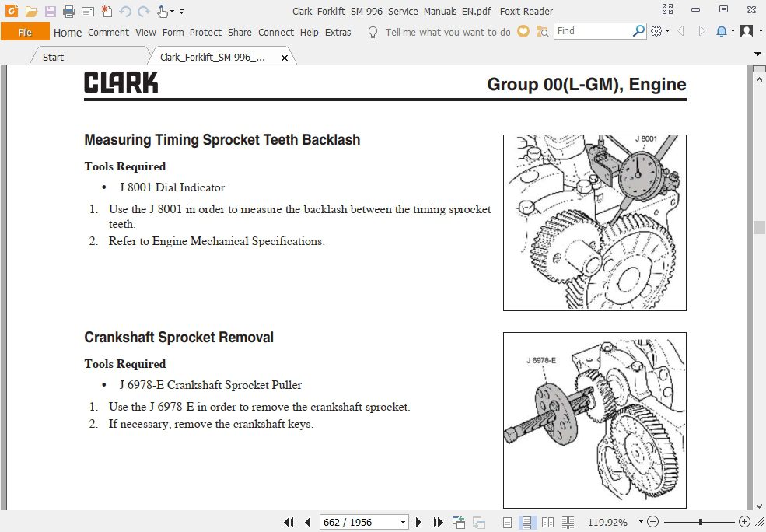Open notifications bell icon
This screenshot has width=766, height=532.
coord(721,31)
